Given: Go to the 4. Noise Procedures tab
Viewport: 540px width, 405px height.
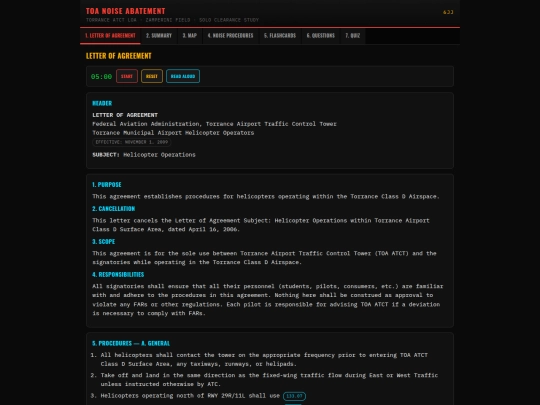Looking at the screenshot, I should click(230, 36).
